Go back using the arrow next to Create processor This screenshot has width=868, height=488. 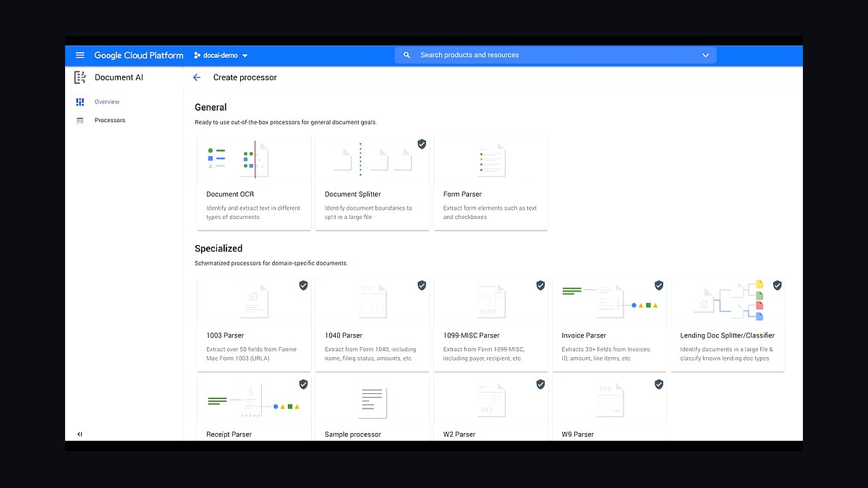(x=197, y=77)
